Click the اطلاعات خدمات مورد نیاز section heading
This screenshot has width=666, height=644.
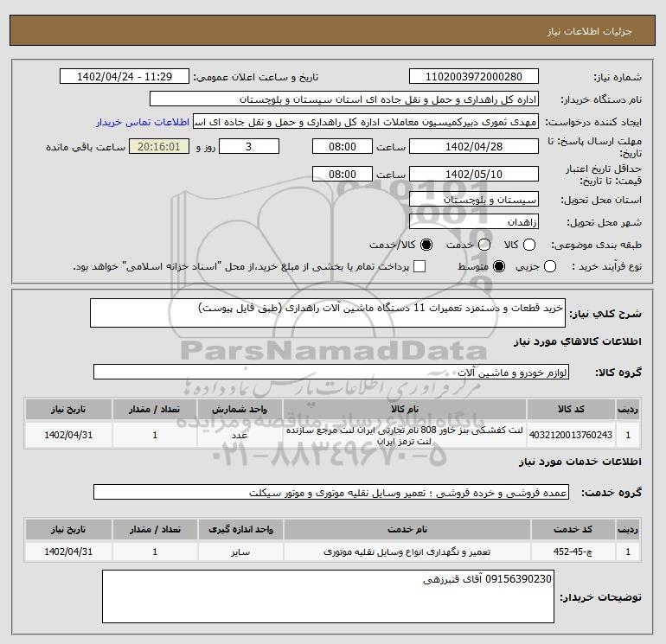point(580,462)
